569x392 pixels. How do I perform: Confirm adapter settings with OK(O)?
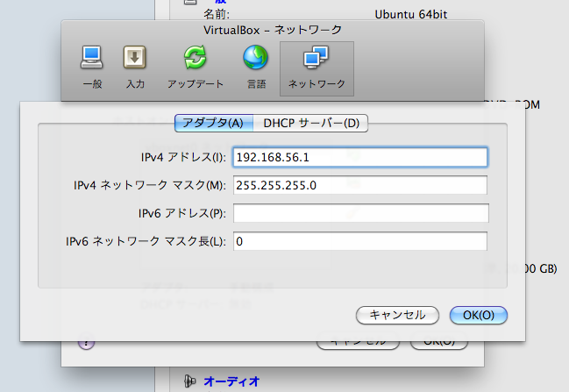[x=478, y=315]
